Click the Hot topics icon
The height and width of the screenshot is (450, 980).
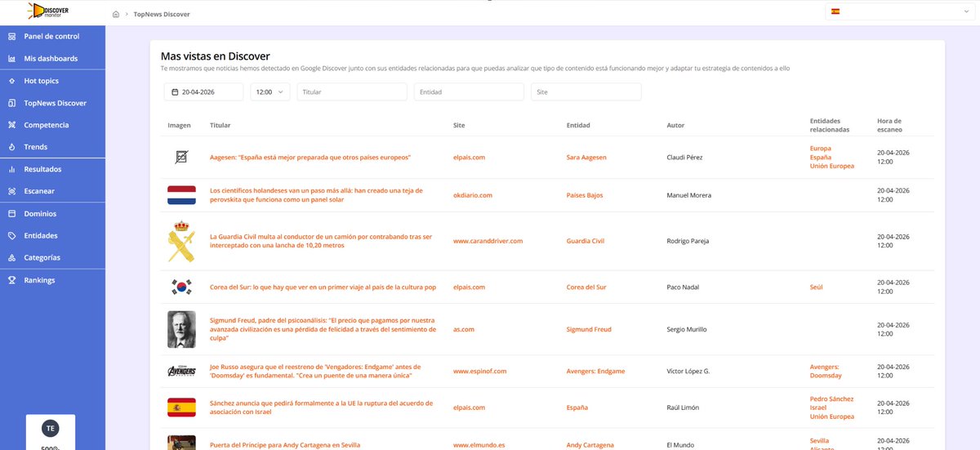pos(12,81)
